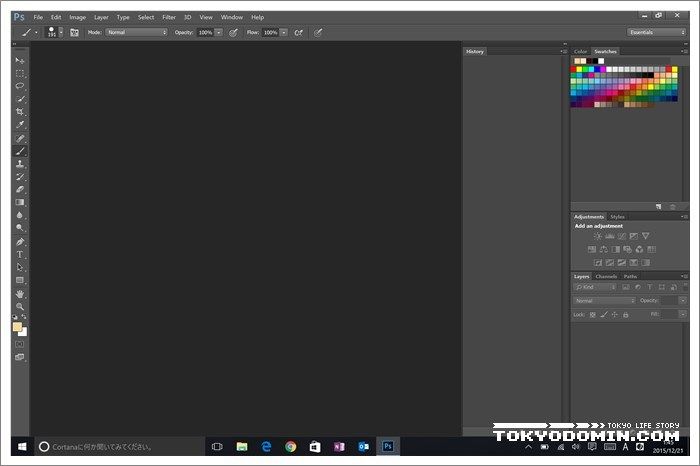Switch to the Channels tab

pos(606,277)
